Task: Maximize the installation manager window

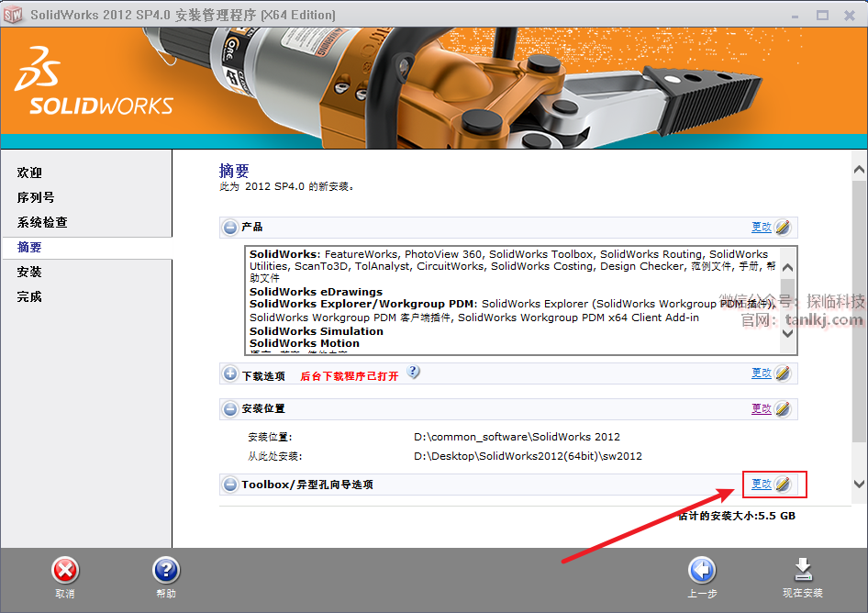Action: point(823,16)
